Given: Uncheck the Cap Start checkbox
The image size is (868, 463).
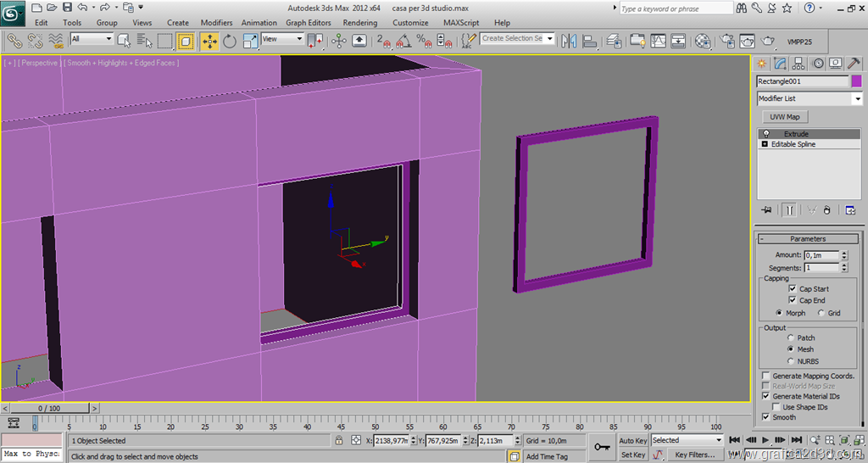Looking at the screenshot, I should point(793,289).
